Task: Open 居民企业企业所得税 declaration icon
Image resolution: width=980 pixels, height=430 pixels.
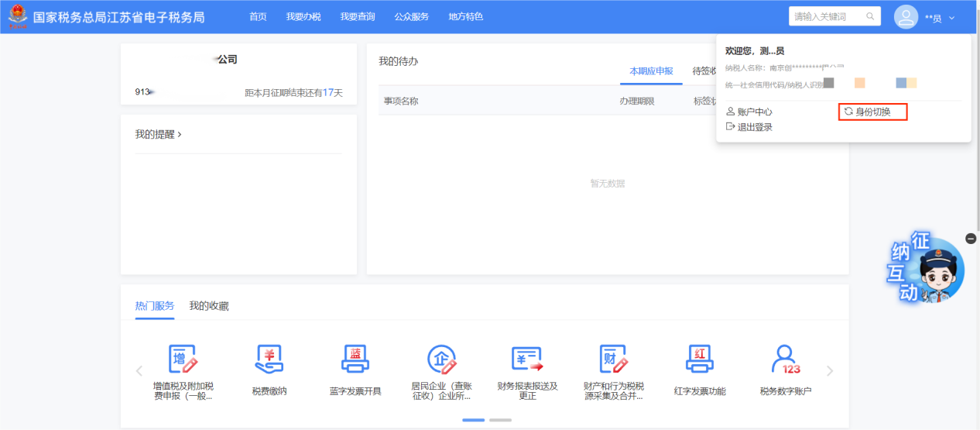Action: 441,359
